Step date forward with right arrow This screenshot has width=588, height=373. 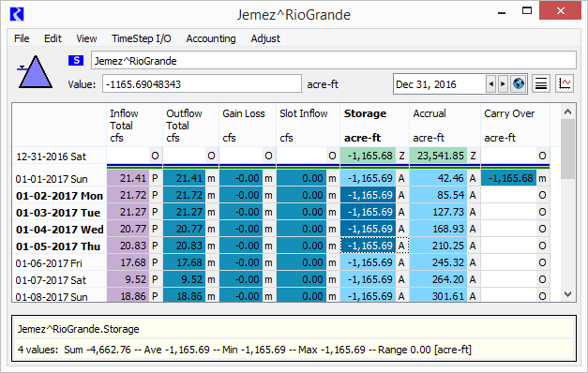coord(503,84)
